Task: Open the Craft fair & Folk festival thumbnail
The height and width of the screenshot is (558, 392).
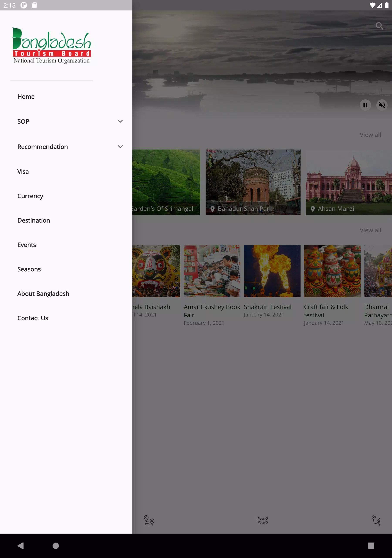Action: coord(332,271)
